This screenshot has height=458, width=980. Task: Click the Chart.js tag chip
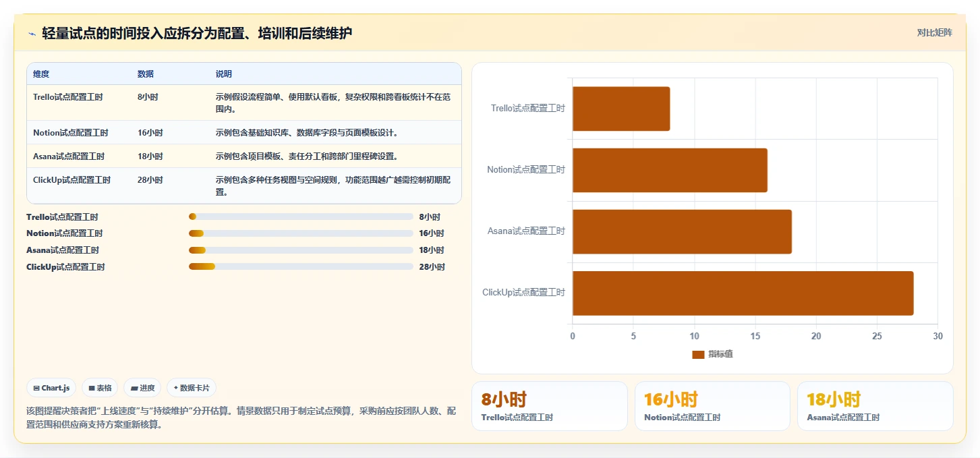tap(51, 388)
